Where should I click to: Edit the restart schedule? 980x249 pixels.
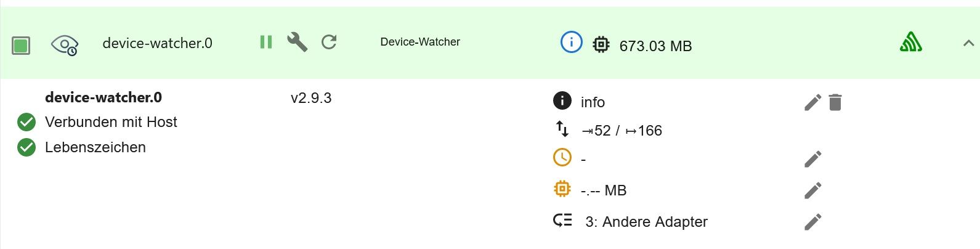click(813, 159)
